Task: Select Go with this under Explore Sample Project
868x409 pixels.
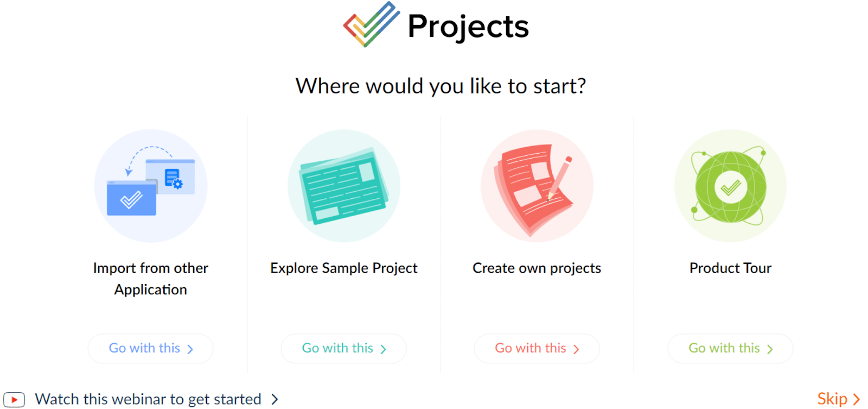Action: pyautogui.click(x=343, y=348)
